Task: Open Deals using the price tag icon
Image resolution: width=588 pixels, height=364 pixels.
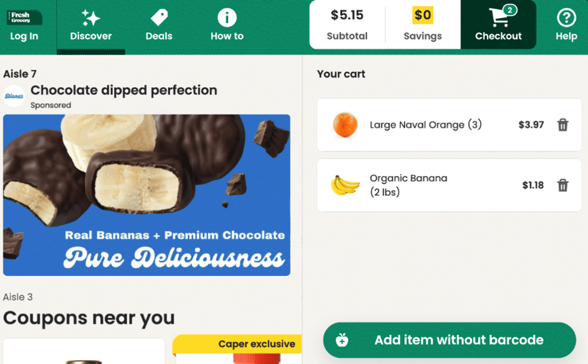Action: (159, 17)
